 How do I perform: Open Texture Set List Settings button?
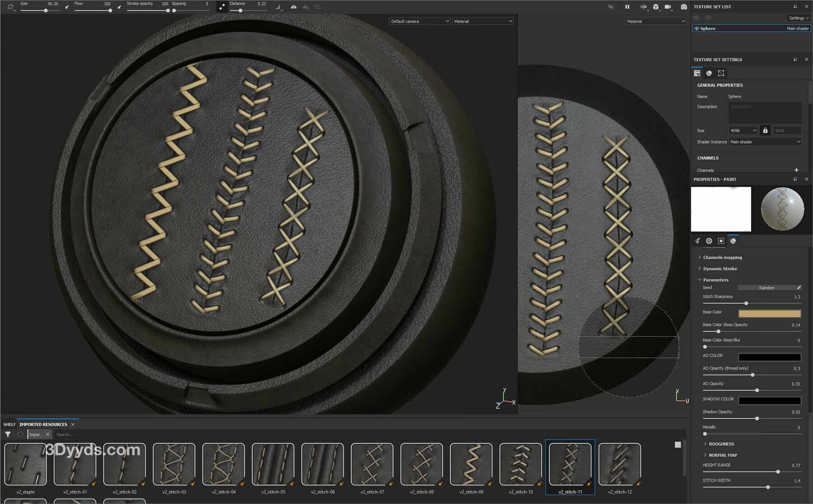click(x=798, y=18)
